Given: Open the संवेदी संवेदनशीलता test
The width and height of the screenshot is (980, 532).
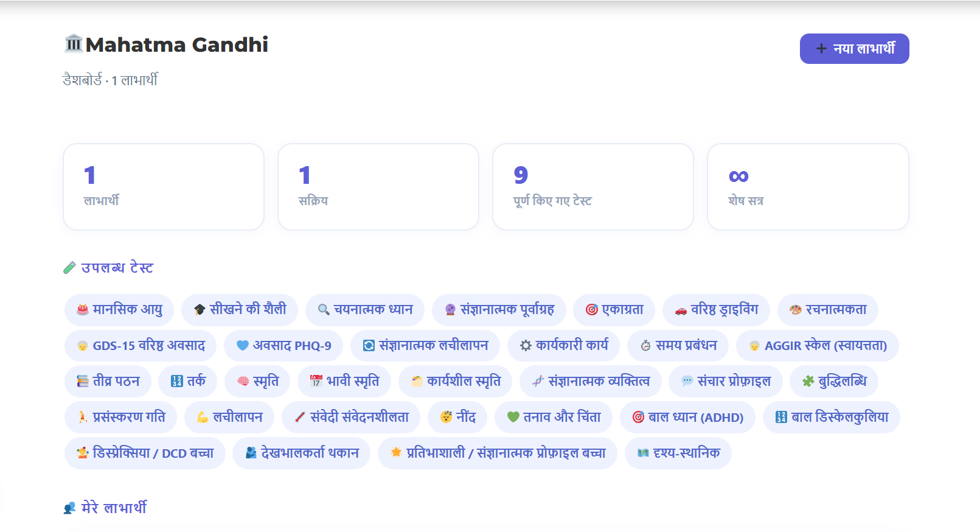Looking at the screenshot, I should 351,417.
